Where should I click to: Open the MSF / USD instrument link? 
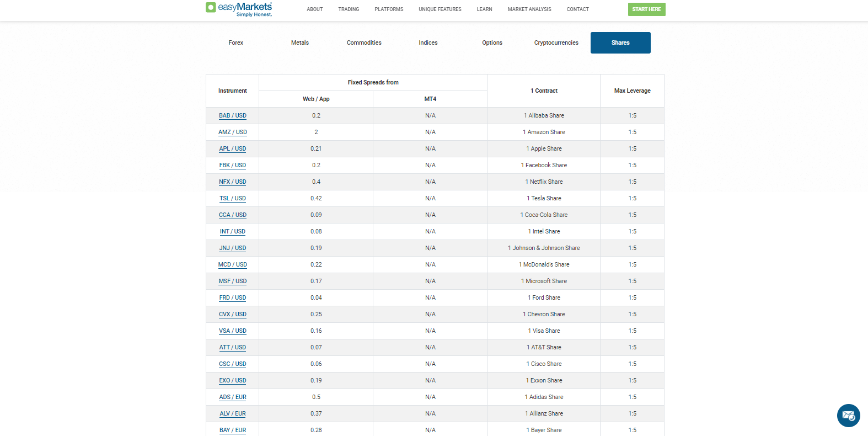click(233, 281)
